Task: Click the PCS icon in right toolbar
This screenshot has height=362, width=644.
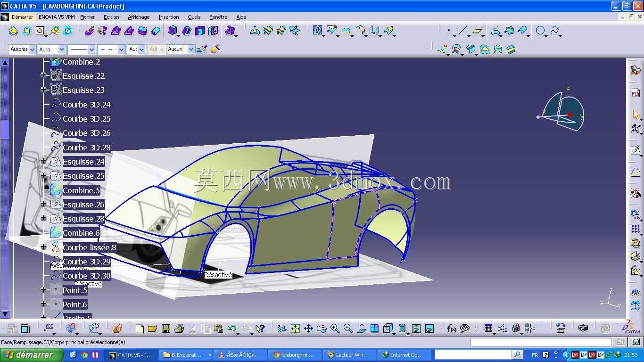Action: [636, 93]
